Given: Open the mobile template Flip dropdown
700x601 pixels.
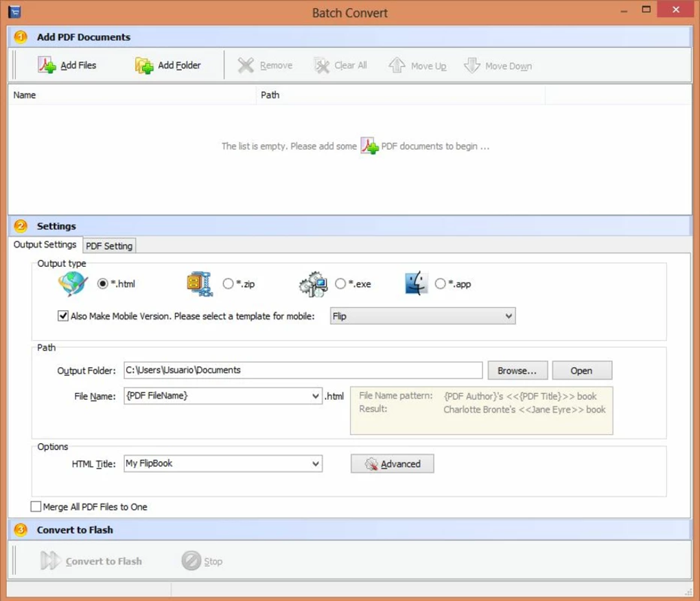Looking at the screenshot, I should pos(423,316).
